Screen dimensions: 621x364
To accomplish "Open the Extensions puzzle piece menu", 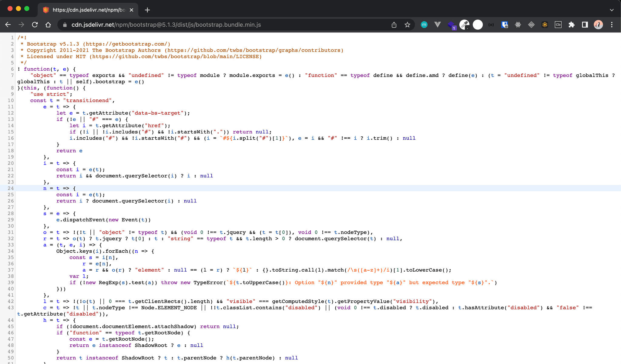I will [572, 25].
